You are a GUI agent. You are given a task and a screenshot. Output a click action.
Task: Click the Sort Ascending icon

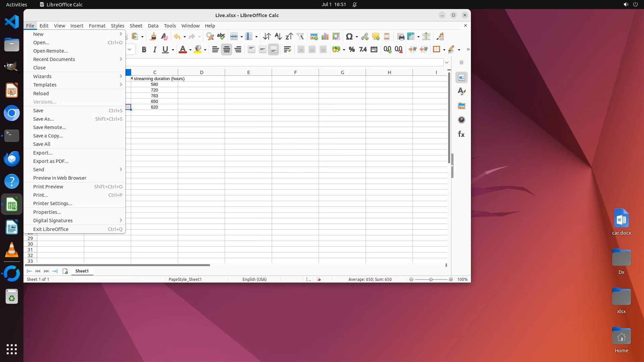click(278, 37)
